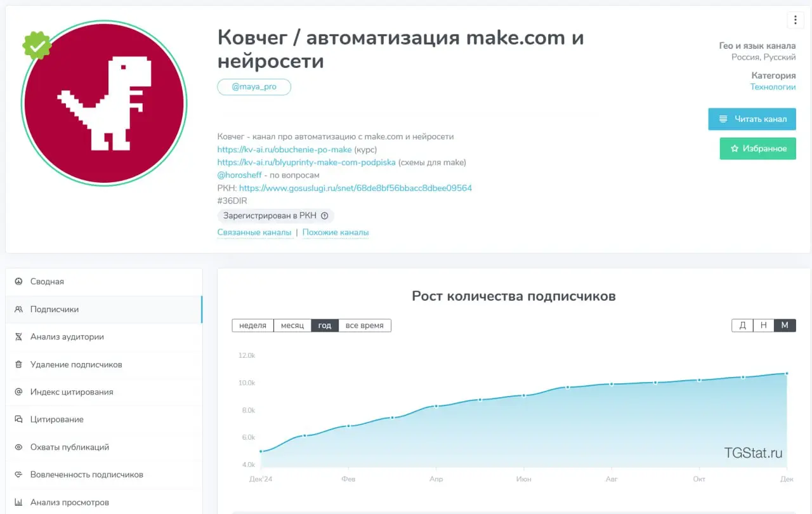Switch chart period to 'неделя'
Viewport: 812px width, 514px height.
coord(252,325)
